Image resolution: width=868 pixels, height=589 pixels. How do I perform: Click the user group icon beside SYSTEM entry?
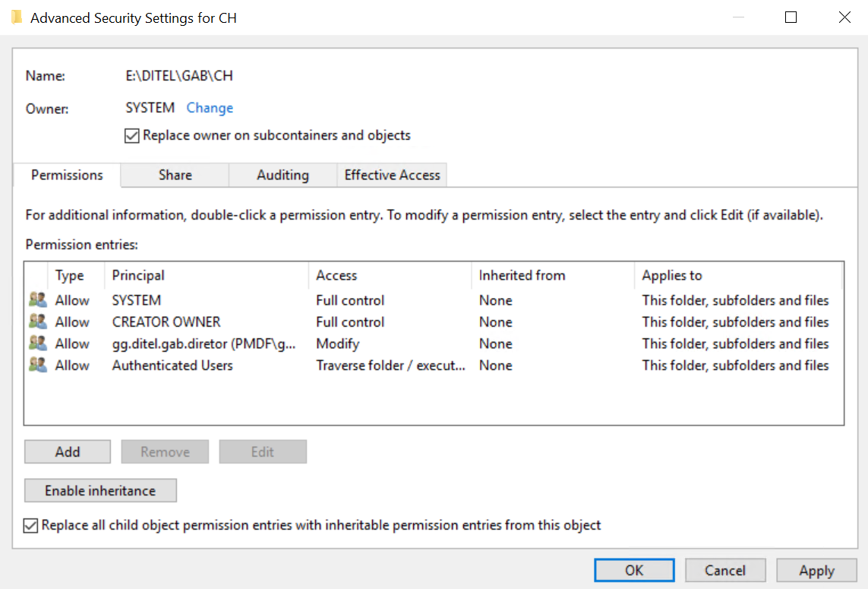pyautogui.click(x=37, y=300)
